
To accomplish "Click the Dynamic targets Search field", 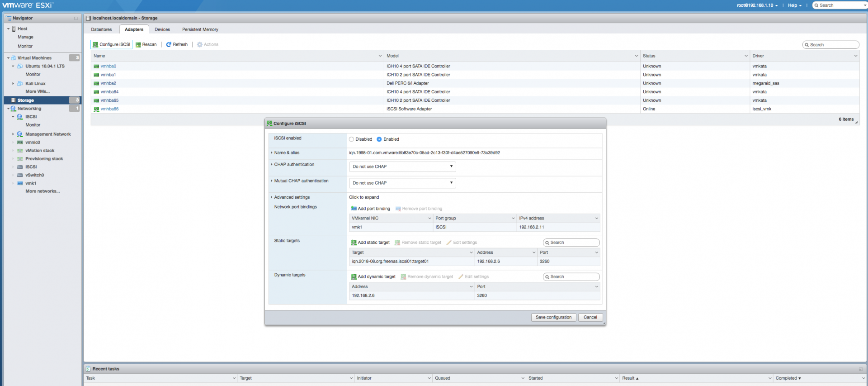I will point(571,276).
